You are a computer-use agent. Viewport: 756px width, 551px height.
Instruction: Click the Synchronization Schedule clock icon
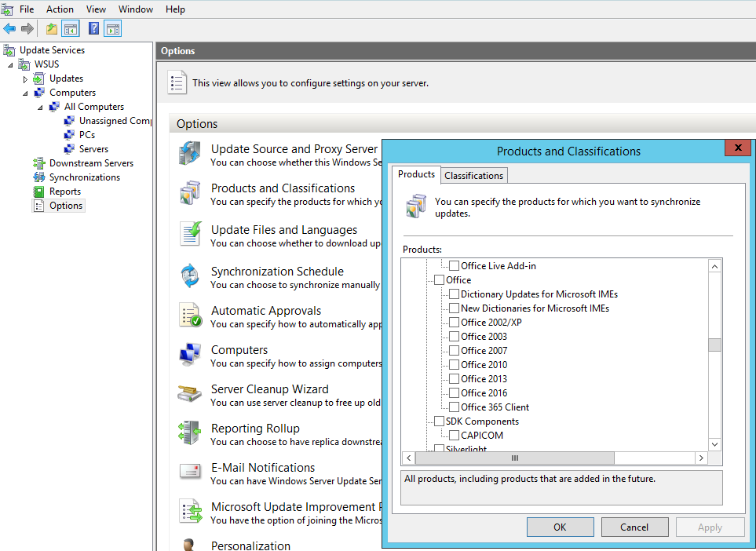[x=190, y=275]
